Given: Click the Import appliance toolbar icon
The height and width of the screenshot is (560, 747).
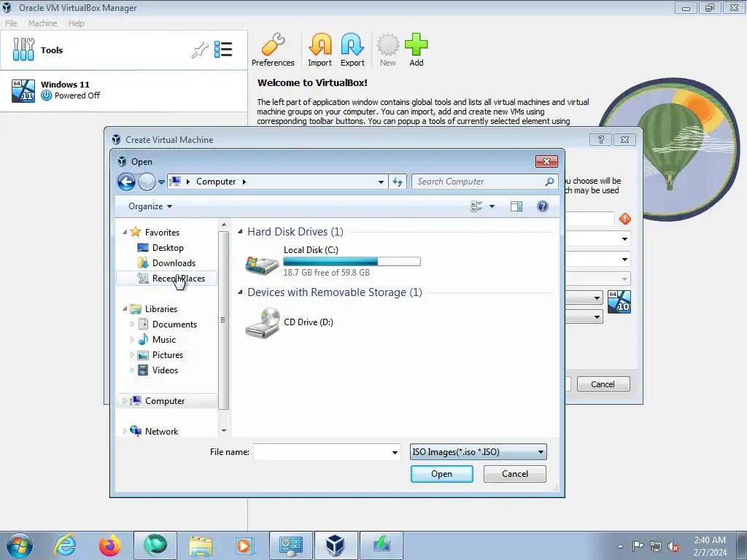Looking at the screenshot, I should pos(320,50).
